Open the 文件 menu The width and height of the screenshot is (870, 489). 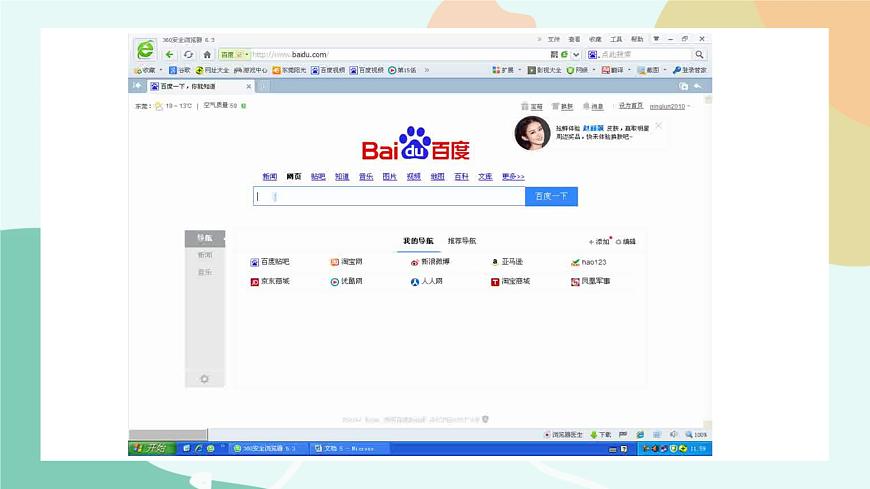pos(554,39)
